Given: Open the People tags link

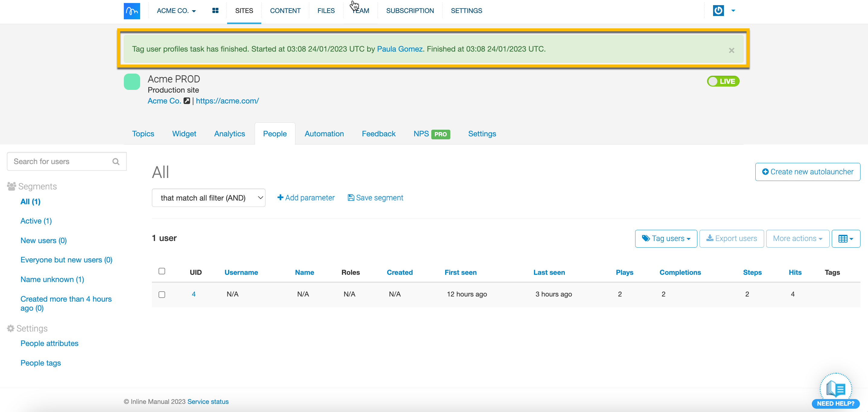Looking at the screenshot, I should (x=40, y=363).
